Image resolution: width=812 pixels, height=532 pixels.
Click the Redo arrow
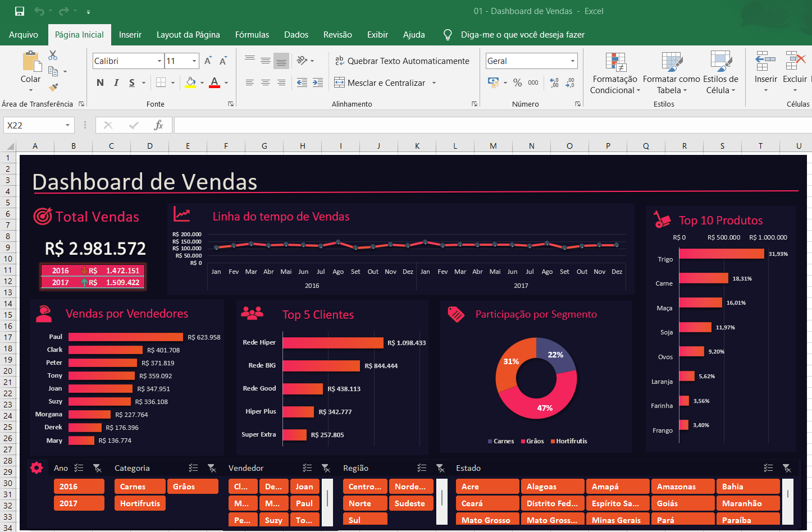coord(63,11)
